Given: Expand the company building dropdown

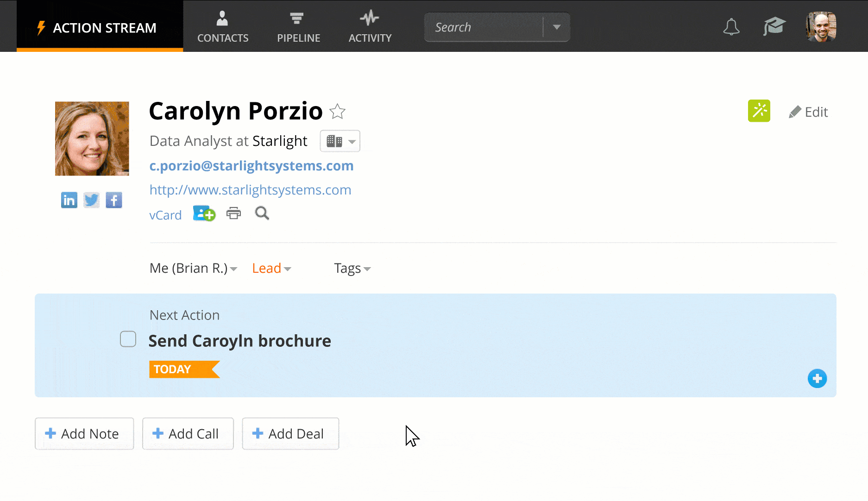Looking at the screenshot, I should click(340, 141).
